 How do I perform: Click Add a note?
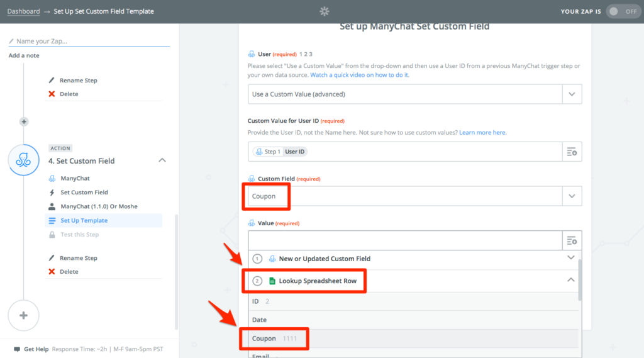[24, 55]
